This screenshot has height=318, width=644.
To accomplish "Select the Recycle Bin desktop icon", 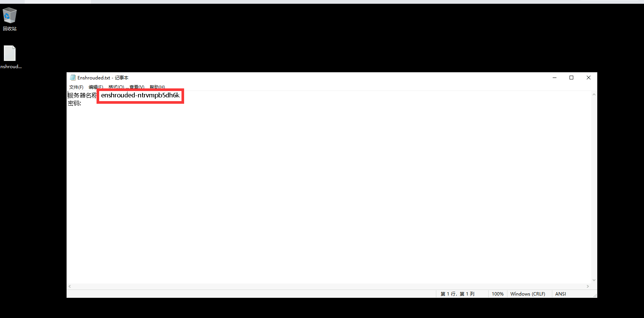I will [9, 19].
